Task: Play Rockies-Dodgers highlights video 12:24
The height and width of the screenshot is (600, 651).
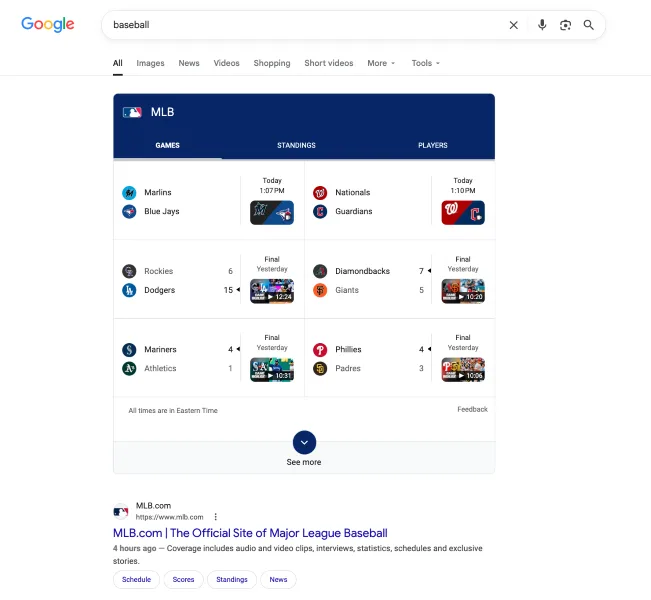Action: tap(272, 291)
